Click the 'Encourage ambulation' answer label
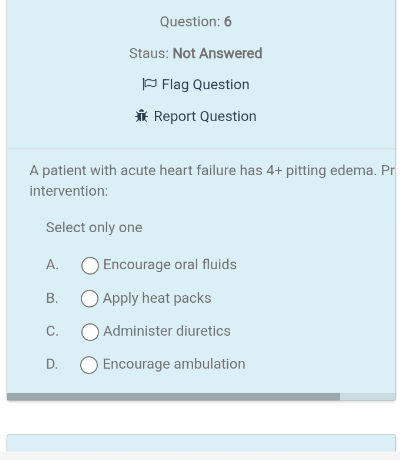 click(x=174, y=364)
